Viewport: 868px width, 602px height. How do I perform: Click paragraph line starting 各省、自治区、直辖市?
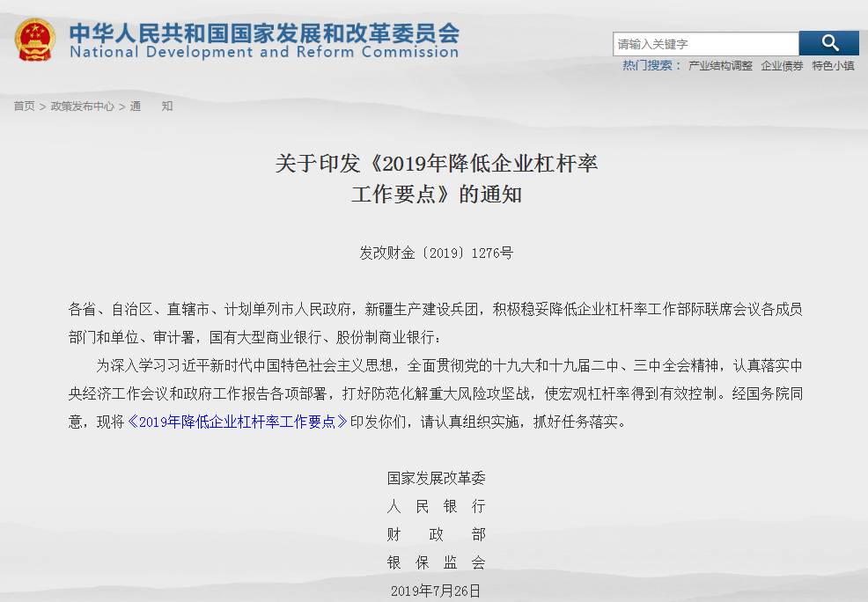tap(435, 309)
